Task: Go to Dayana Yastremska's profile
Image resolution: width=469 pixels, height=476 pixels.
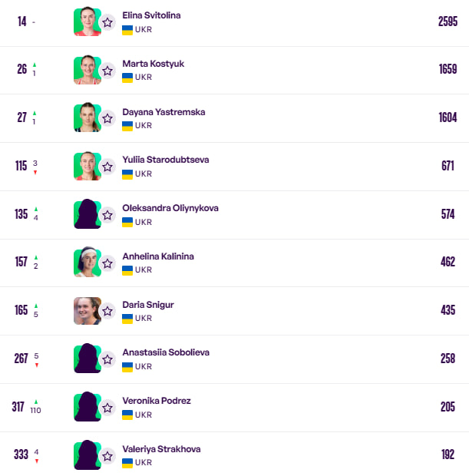Action: (163, 112)
